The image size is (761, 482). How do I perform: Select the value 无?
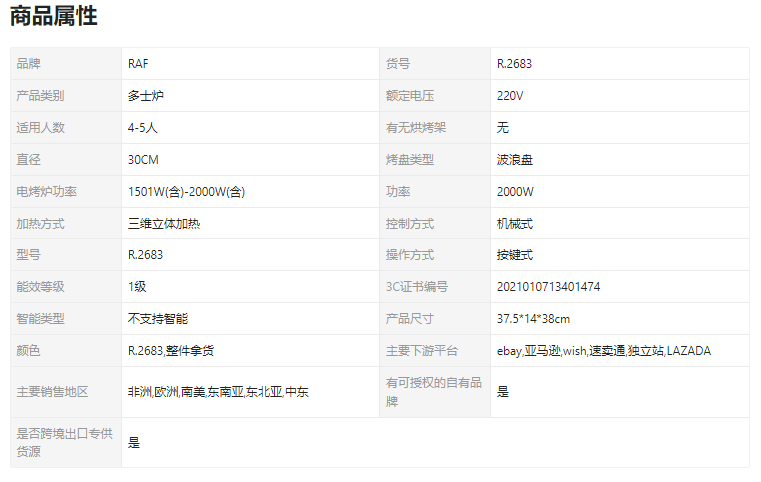(502, 128)
